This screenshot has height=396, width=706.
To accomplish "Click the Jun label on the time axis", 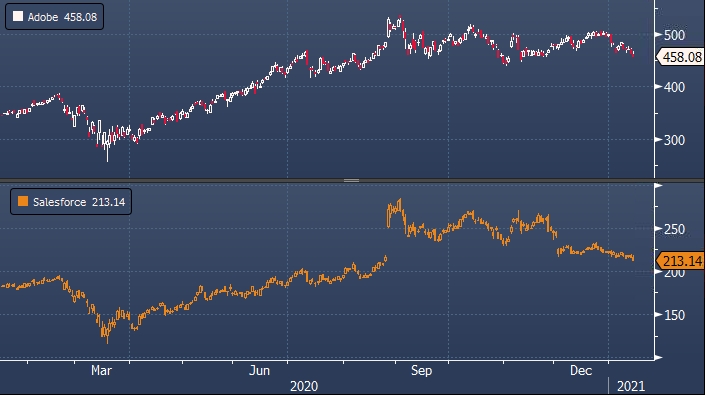I will (x=259, y=370).
